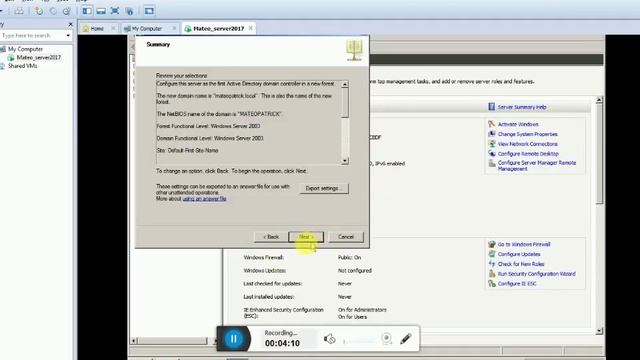Click Configure IE ESC link
640x360 pixels.
[517, 283]
